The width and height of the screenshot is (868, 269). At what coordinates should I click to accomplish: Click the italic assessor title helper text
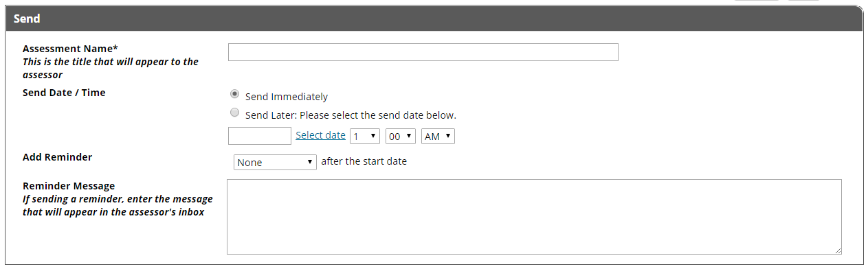click(111, 68)
